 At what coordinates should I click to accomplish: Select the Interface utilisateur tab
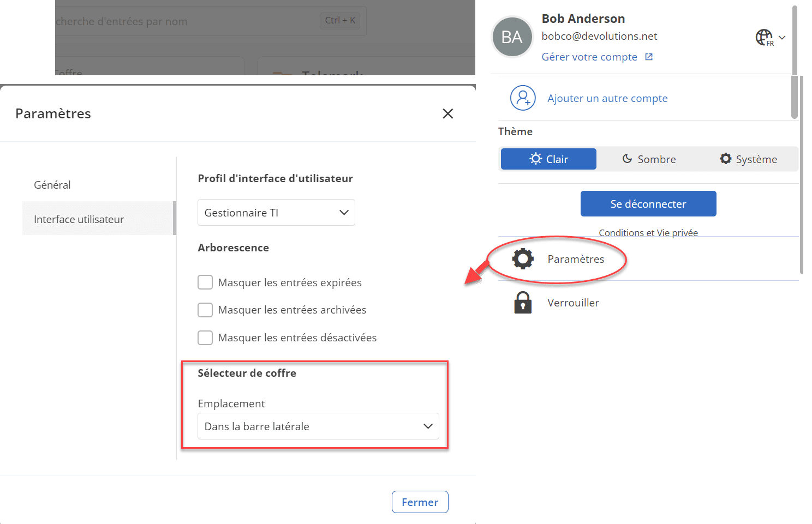tap(79, 219)
